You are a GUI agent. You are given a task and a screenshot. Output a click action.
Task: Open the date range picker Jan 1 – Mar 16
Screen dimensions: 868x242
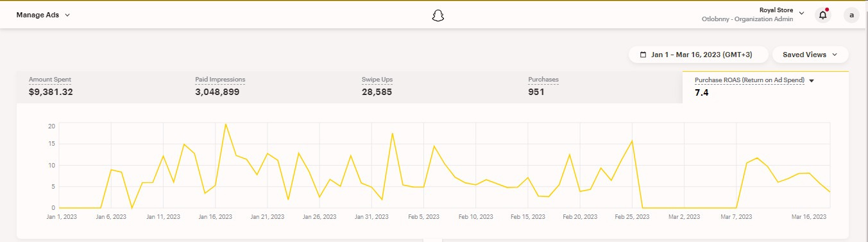click(699, 55)
